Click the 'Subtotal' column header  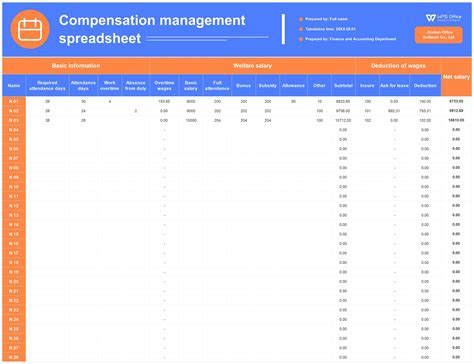click(x=343, y=86)
